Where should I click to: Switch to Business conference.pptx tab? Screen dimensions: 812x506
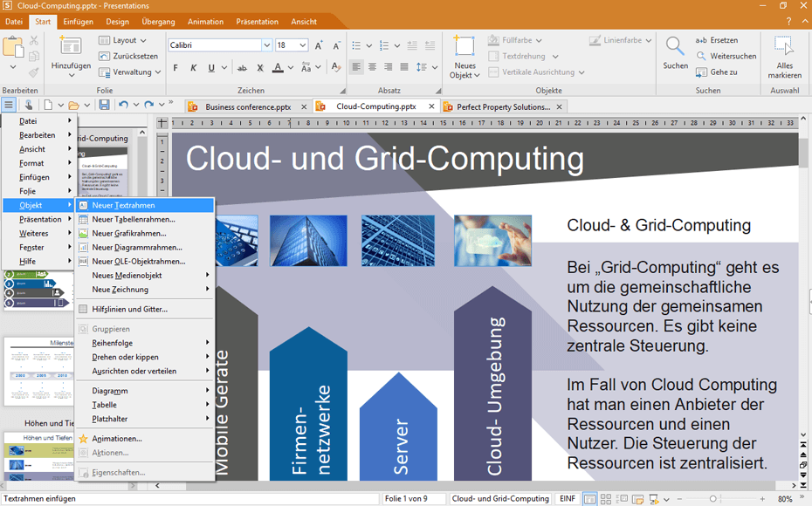[248, 106]
